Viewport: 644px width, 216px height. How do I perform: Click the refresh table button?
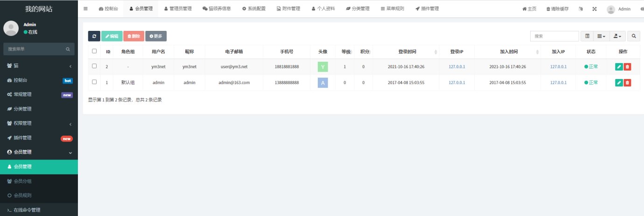click(94, 36)
